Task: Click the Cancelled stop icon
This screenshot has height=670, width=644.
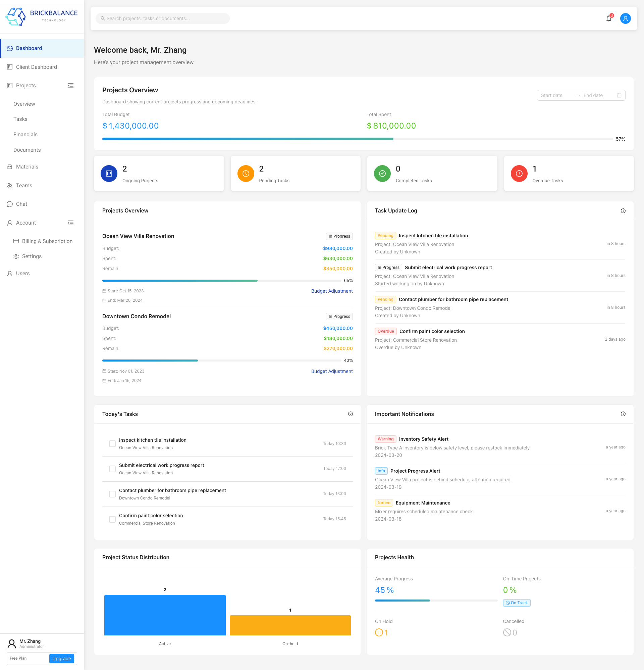Action: coord(507,632)
